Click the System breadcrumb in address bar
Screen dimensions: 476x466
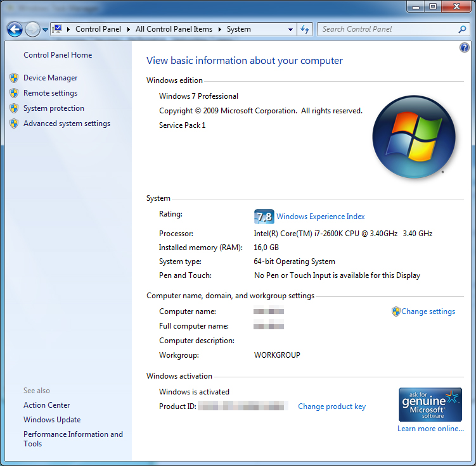tap(238, 29)
